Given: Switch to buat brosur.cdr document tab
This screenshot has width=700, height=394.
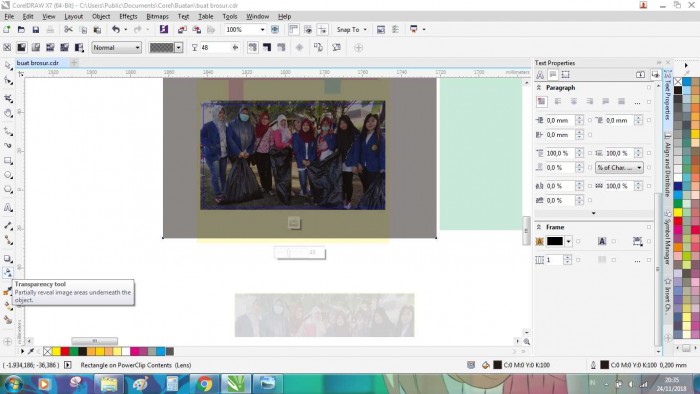Looking at the screenshot, I should tap(38, 63).
